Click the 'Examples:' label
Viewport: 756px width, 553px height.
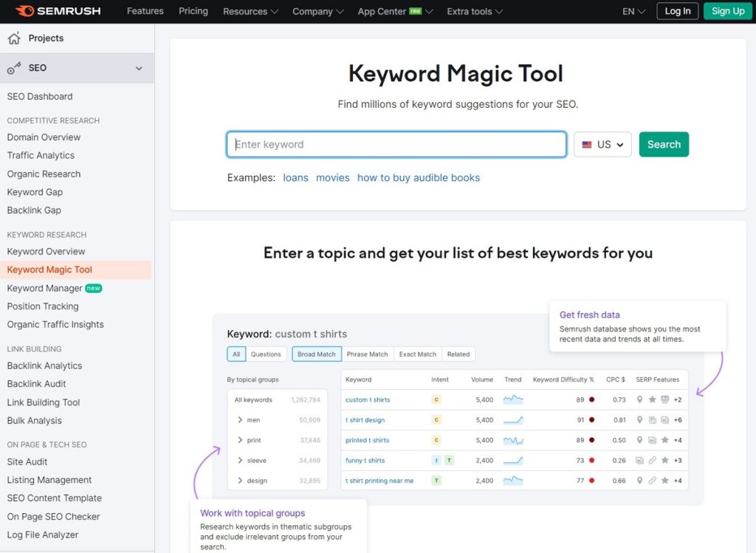tap(251, 177)
